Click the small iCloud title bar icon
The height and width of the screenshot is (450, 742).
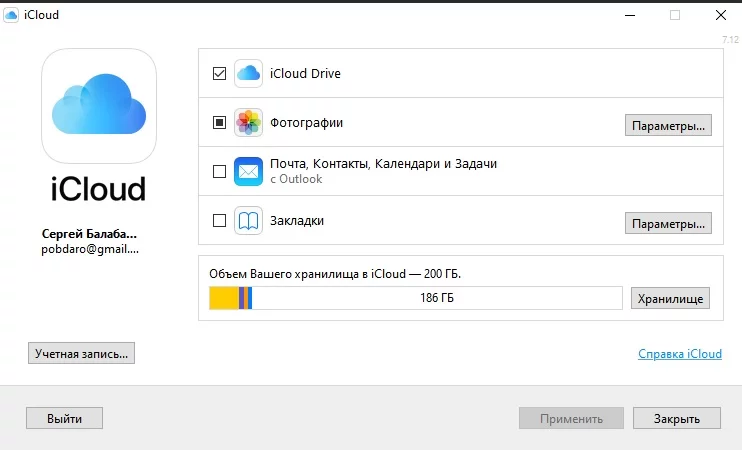11,15
